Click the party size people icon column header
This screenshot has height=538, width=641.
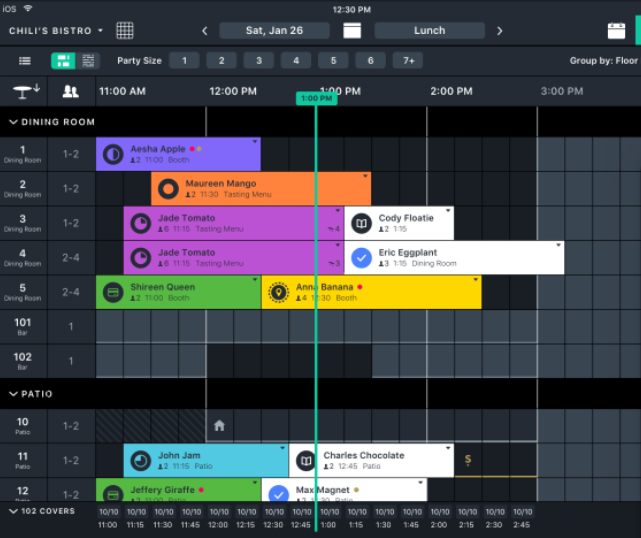tap(71, 91)
